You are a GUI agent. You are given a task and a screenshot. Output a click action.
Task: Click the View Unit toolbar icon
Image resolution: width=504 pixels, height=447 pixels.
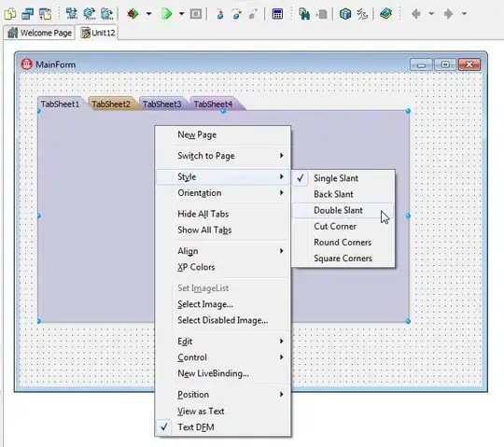point(10,14)
